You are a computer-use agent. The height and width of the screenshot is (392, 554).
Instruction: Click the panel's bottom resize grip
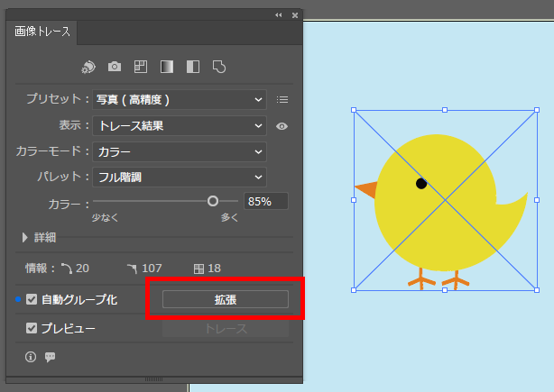click(154, 379)
